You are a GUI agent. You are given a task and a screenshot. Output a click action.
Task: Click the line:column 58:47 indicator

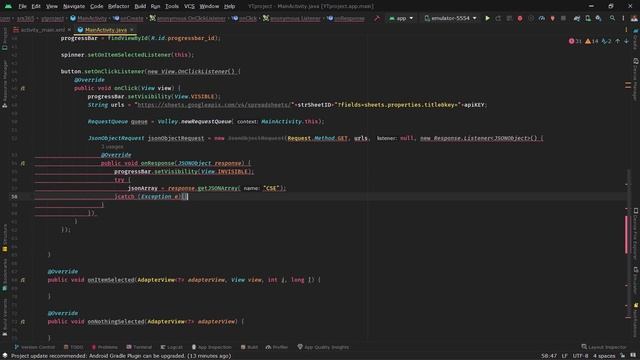(x=549, y=356)
